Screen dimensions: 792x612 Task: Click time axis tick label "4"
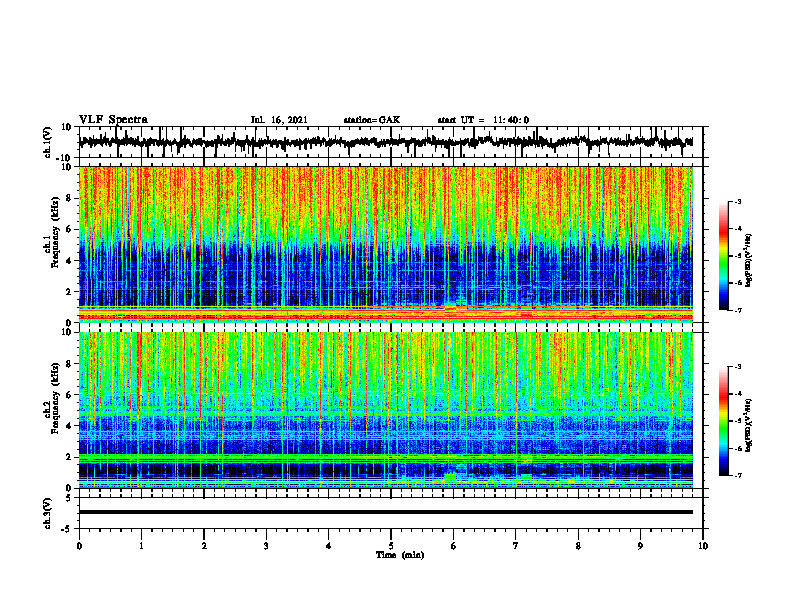tap(329, 546)
